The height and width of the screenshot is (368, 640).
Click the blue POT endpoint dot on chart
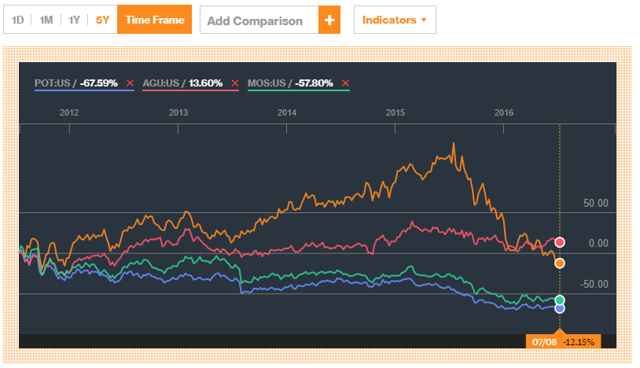coord(560,308)
